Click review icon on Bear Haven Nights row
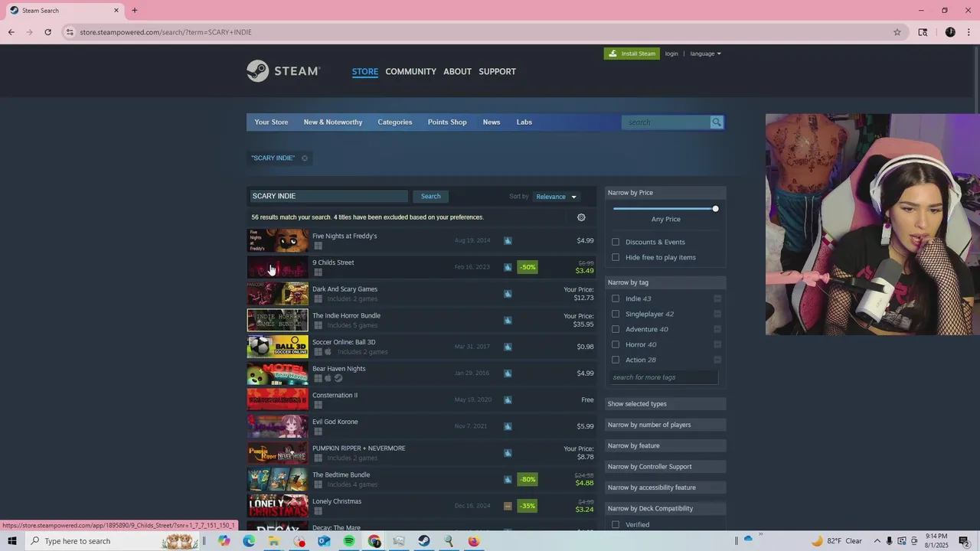This screenshot has width=980, height=551. point(508,373)
